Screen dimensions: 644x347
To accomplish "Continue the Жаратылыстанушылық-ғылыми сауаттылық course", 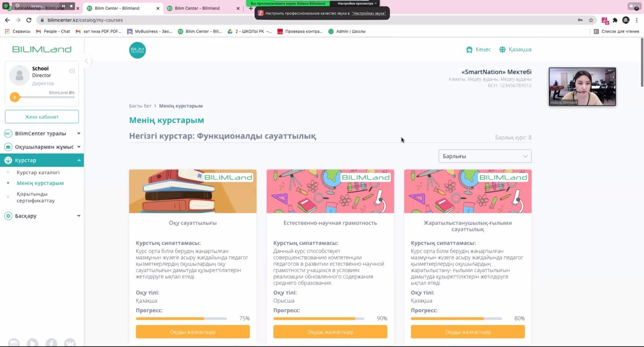I will coord(468,332).
